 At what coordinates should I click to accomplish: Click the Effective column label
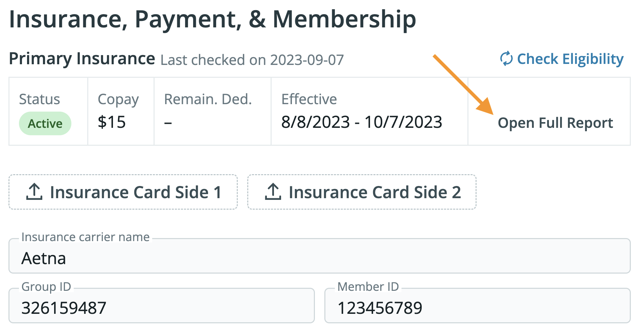[309, 99]
